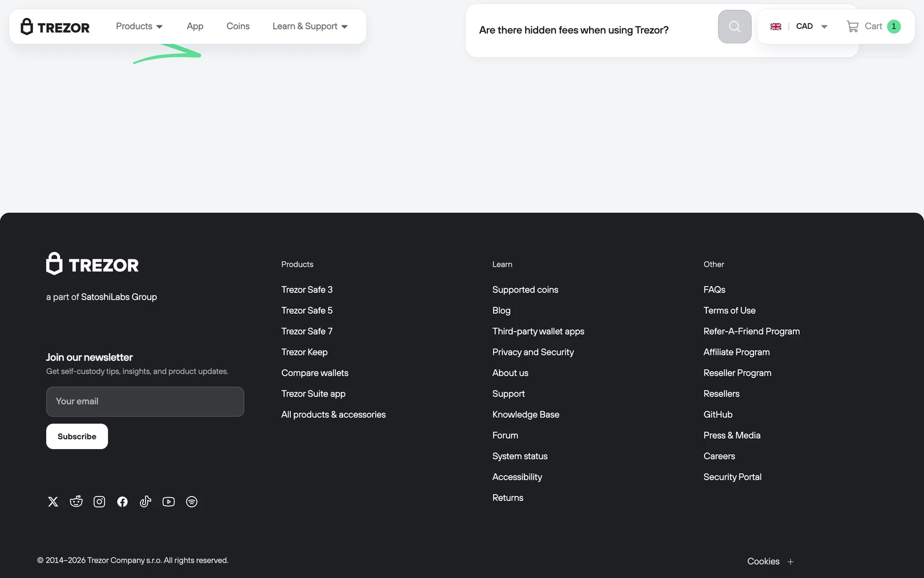Image resolution: width=924 pixels, height=578 pixels.
Task: Open the Trezor Safe 3 link
Action: pos(307,290)
